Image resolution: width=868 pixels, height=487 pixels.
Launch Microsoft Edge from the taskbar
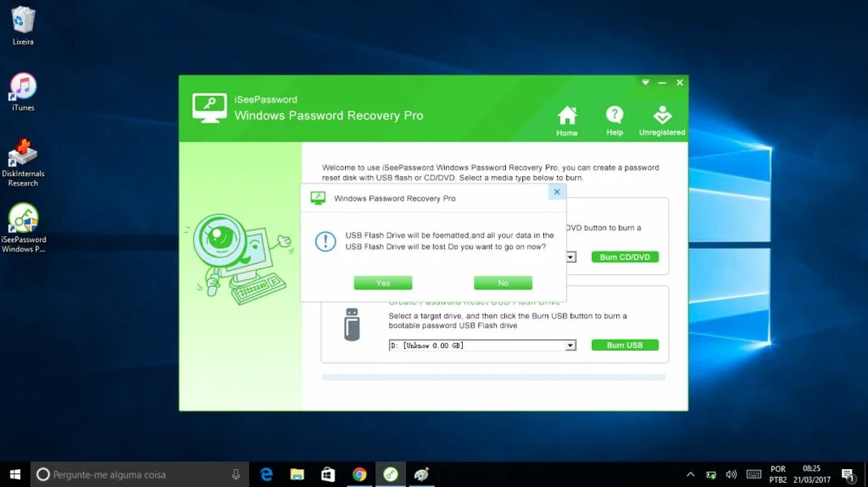266,474
